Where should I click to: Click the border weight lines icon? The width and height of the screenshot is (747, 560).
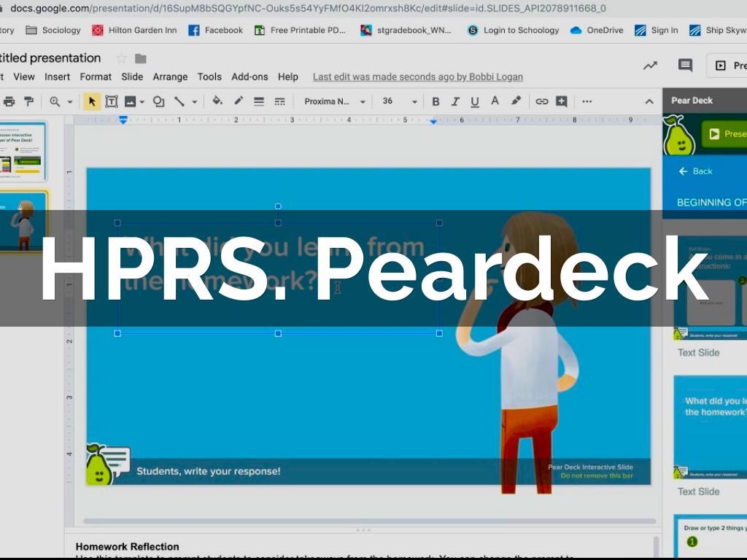coord(258,101)
